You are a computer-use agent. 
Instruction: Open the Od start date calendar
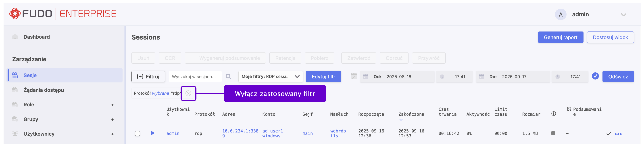click(365, 76)
